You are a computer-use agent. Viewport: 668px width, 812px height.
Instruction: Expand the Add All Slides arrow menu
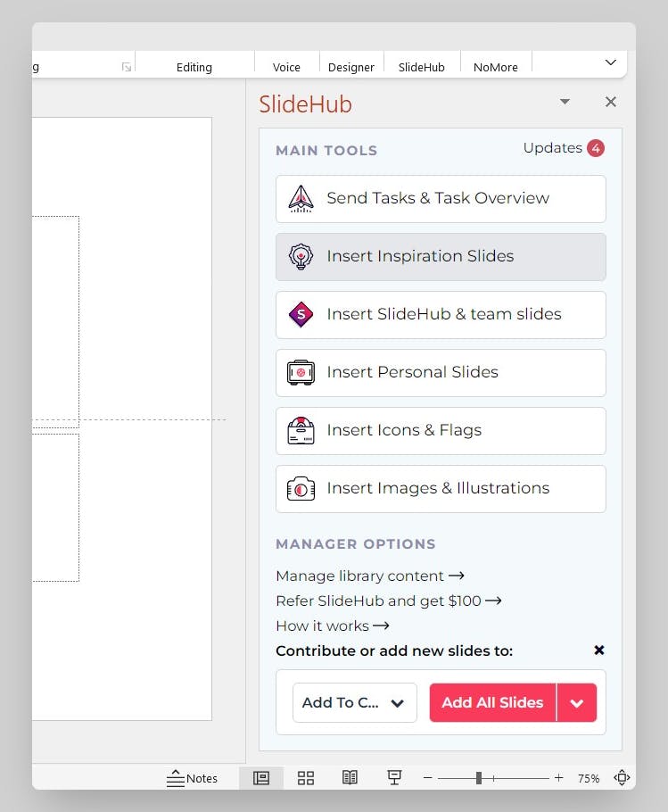tap(577, 703)
